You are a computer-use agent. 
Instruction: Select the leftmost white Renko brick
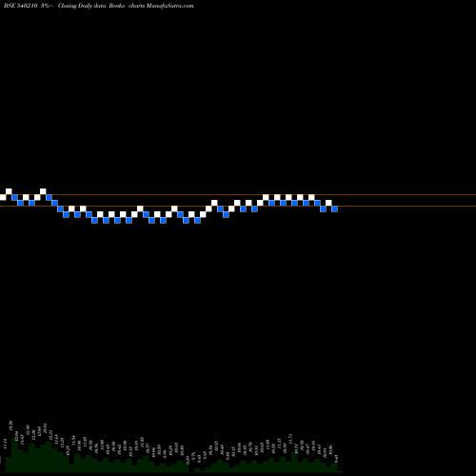[3, 197]
